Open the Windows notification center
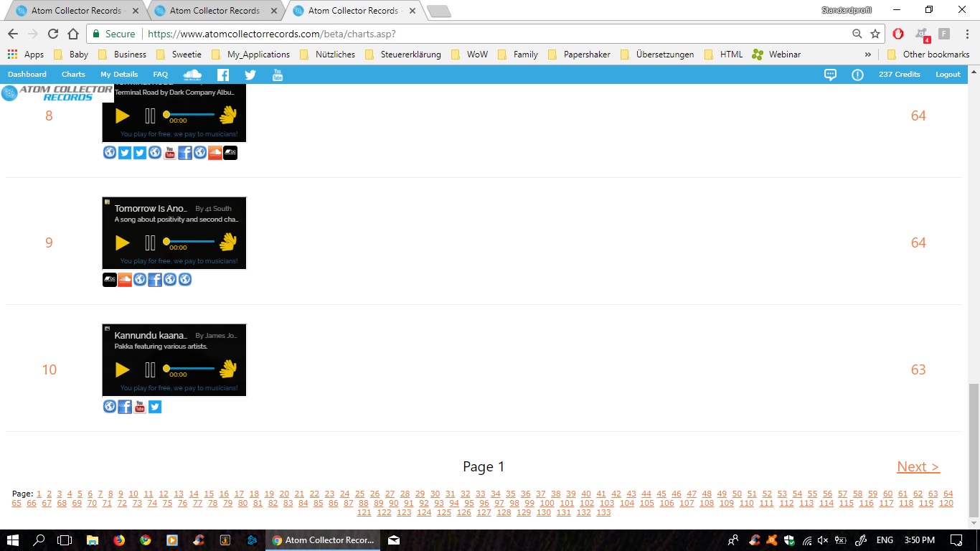 coord(956,540)
